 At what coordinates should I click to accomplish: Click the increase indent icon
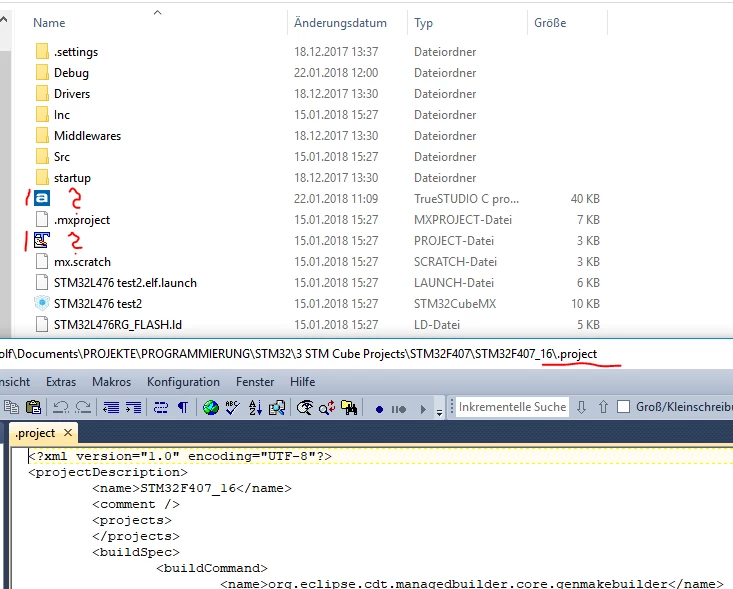point(133,408)
